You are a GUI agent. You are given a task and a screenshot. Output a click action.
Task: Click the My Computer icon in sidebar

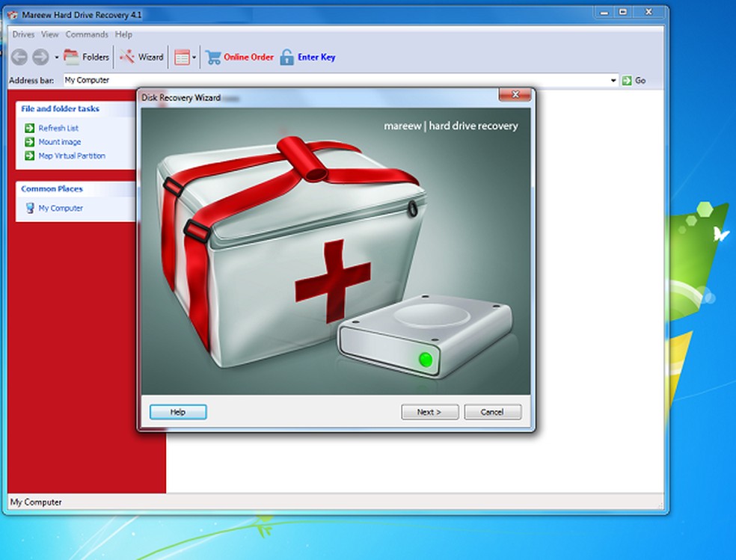(x=30, y=208)
